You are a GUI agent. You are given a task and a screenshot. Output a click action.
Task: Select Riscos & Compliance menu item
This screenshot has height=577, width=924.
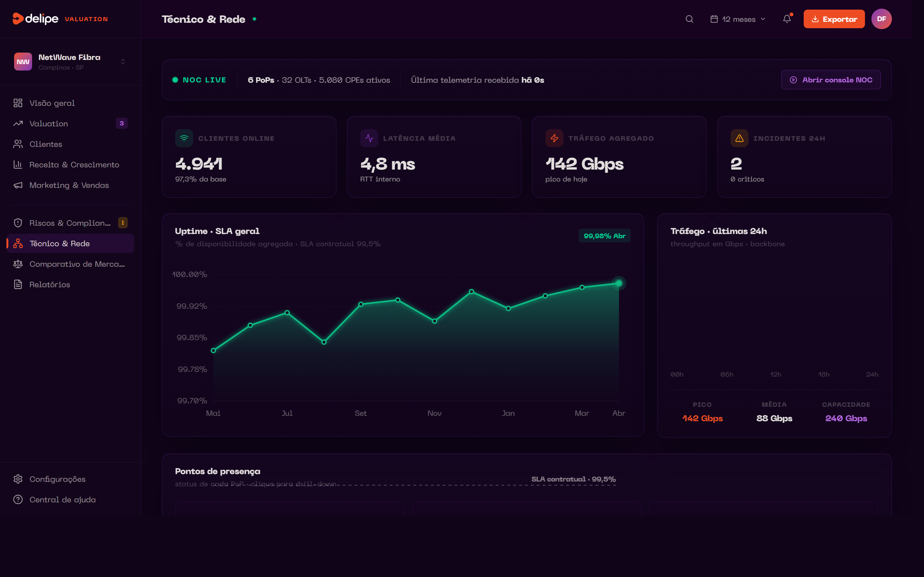pos(70,223)
